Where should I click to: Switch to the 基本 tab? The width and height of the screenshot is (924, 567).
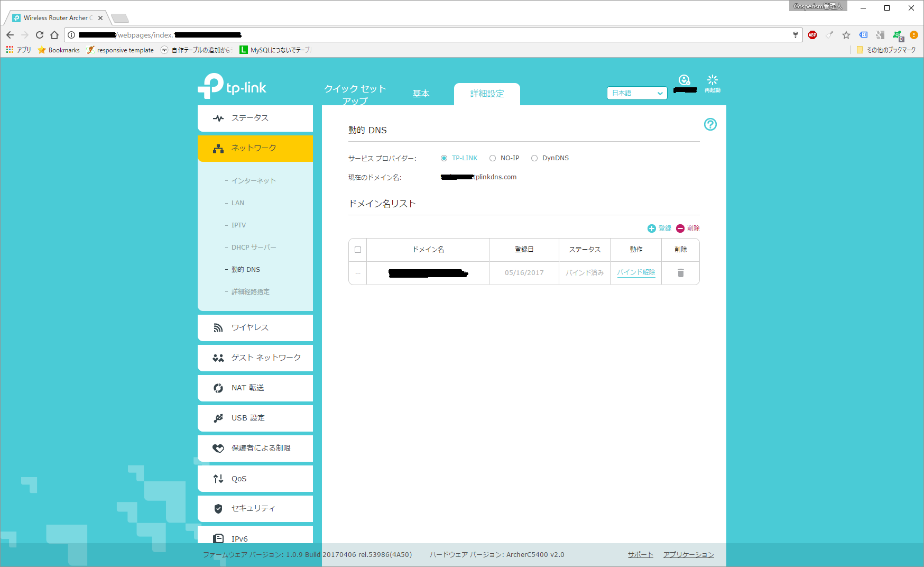coord(421,94)
